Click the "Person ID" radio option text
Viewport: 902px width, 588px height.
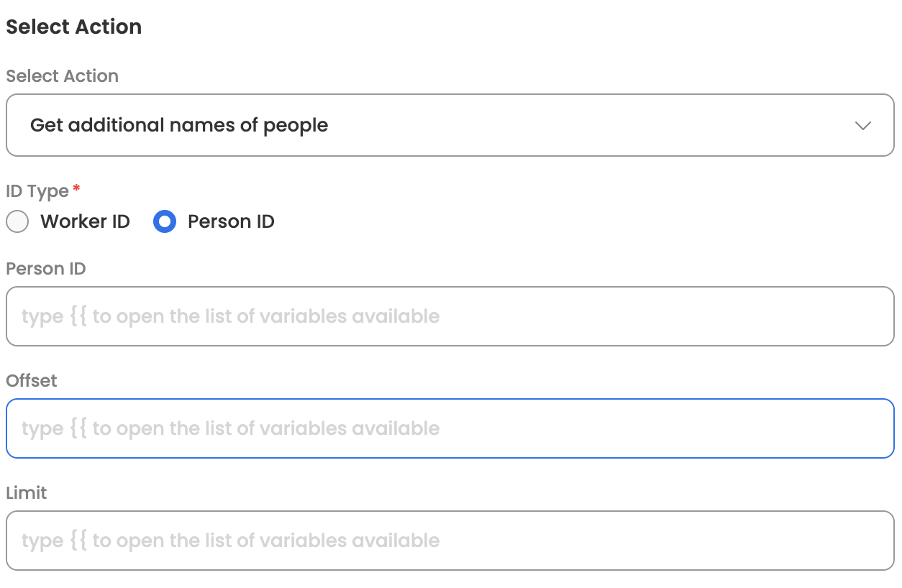[231, 221]
